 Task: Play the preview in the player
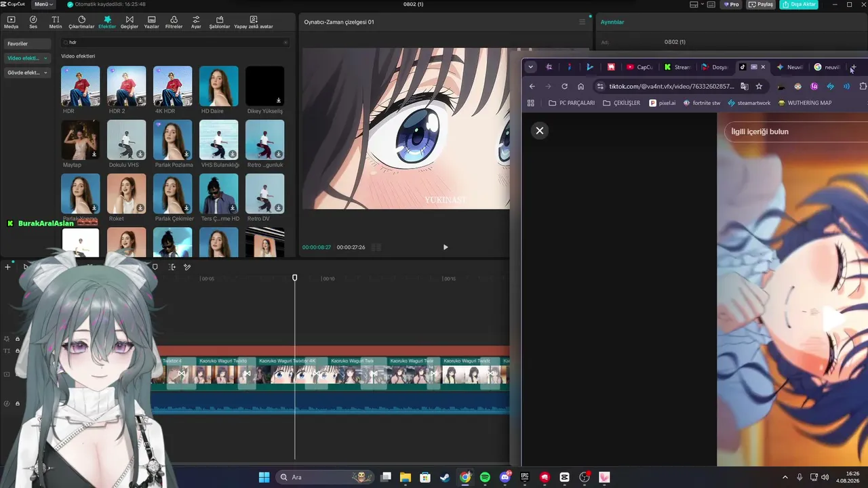click(446, 247)
